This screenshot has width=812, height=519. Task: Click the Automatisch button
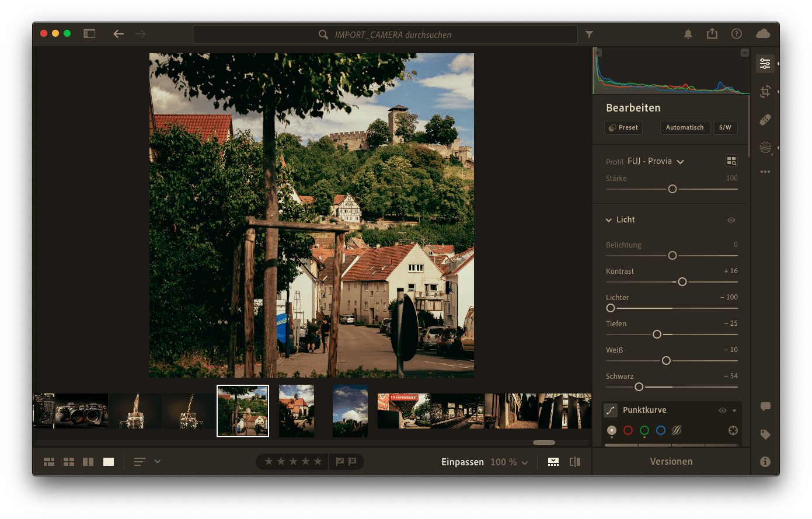coord(685,127)
